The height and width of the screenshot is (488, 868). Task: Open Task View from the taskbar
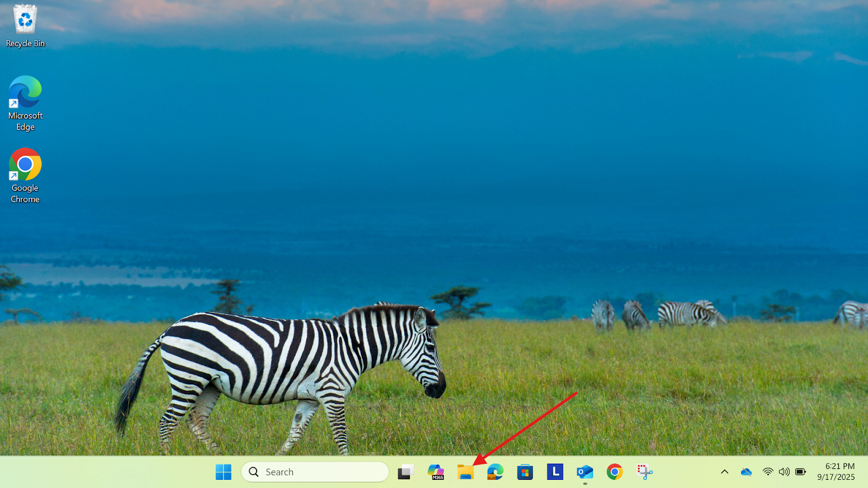click(x=405, y=472)
